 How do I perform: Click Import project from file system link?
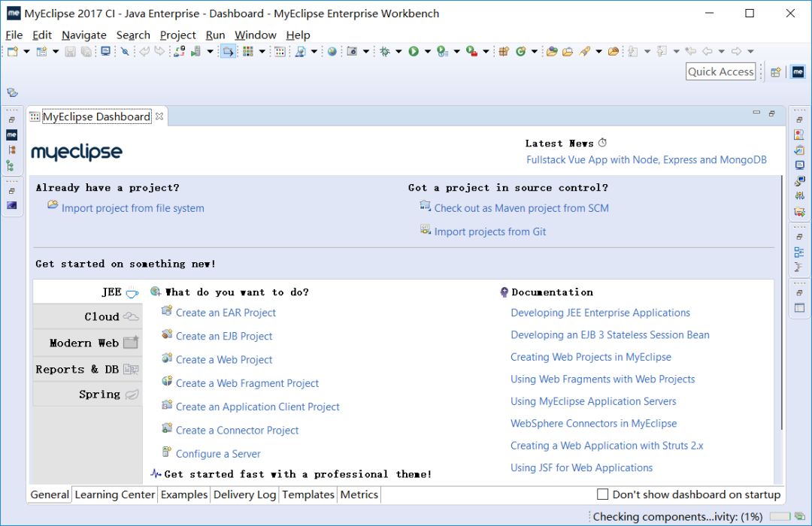132,207
